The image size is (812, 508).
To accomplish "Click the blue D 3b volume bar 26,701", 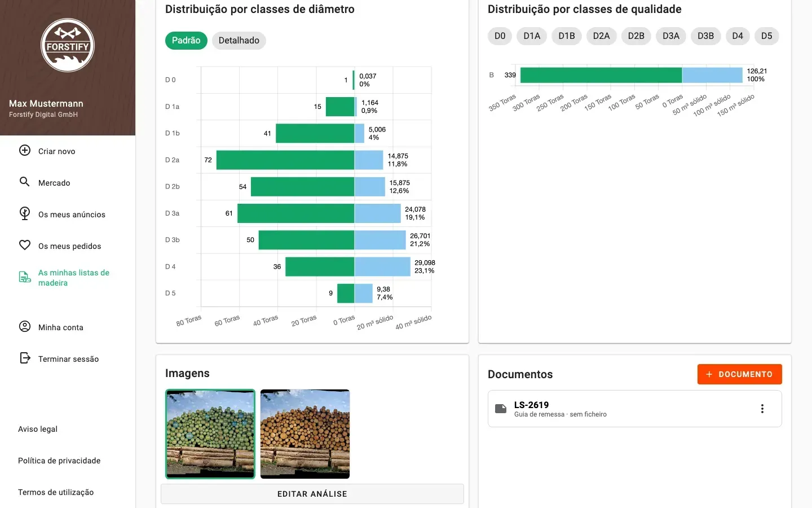I will coord(380,240).
